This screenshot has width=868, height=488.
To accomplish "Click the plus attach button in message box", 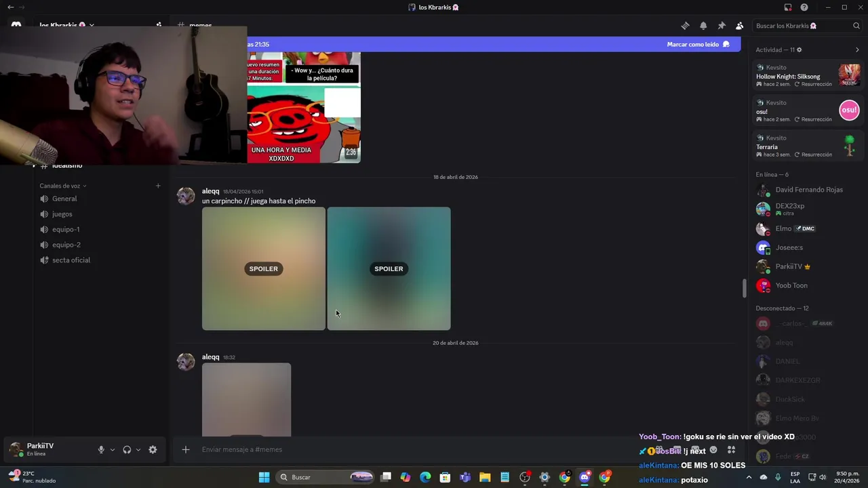I will pyautogui.click(x=185, y=449).
